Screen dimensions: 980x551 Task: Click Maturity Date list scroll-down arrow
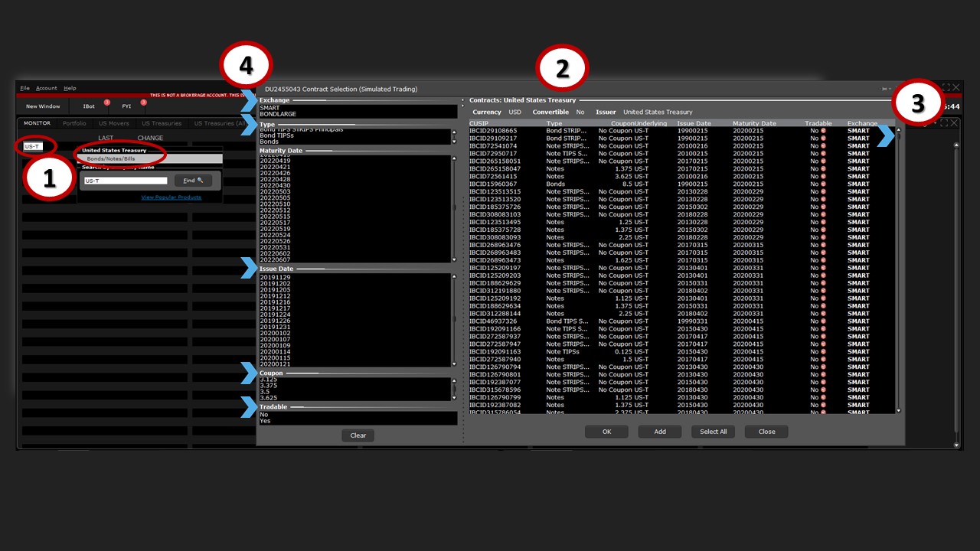click(x=454, y=260)
